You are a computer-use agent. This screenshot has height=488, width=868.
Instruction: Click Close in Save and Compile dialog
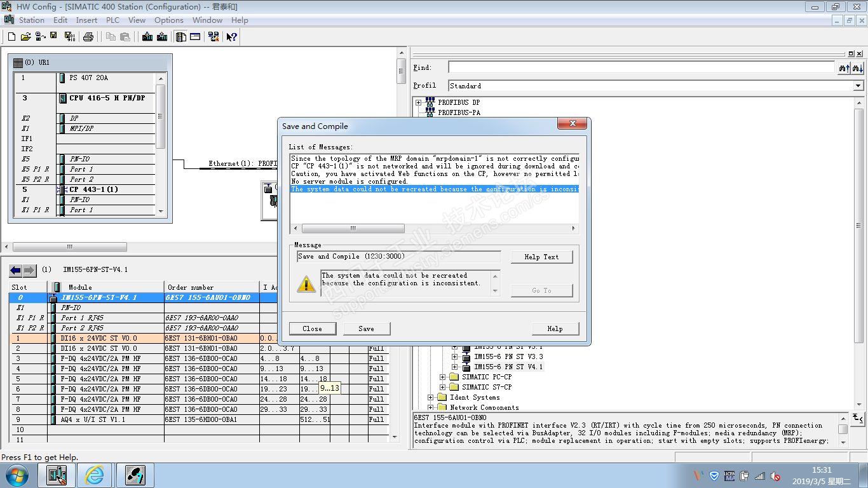point(312,329)
